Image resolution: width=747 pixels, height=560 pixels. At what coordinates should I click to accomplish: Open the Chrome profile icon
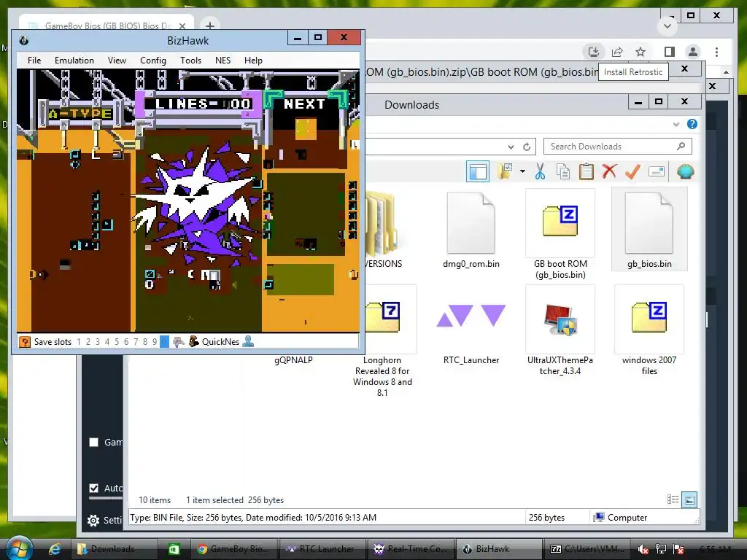point(693,52)
